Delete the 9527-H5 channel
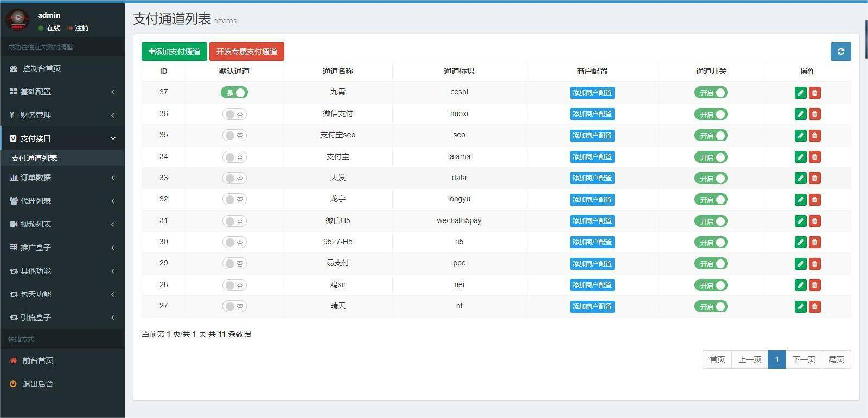Viewport: 868px width, 418px height. tap(814, 242)
